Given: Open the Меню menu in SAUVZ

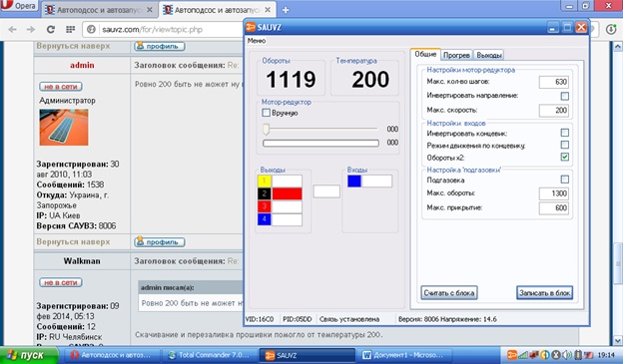Looking at the screenshot, I should point(257,41).
